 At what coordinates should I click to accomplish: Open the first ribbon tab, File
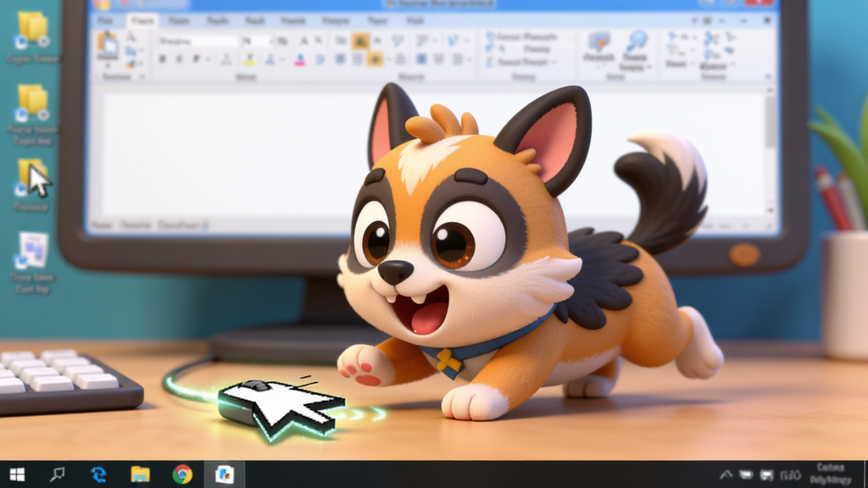pos(105,20)
